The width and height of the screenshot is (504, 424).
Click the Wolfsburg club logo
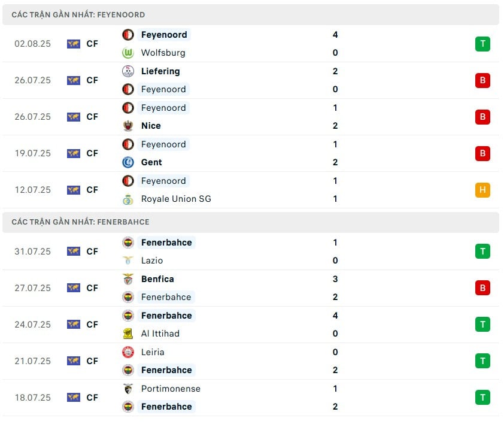coord(128,53)
